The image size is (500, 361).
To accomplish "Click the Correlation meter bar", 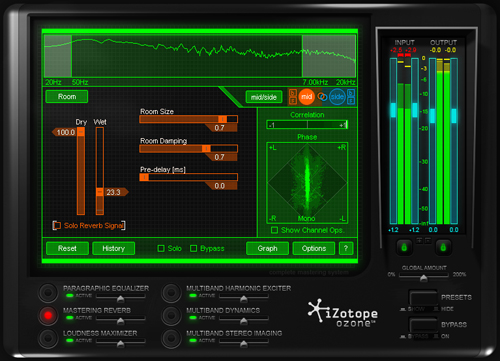I will tap(307, 125).
